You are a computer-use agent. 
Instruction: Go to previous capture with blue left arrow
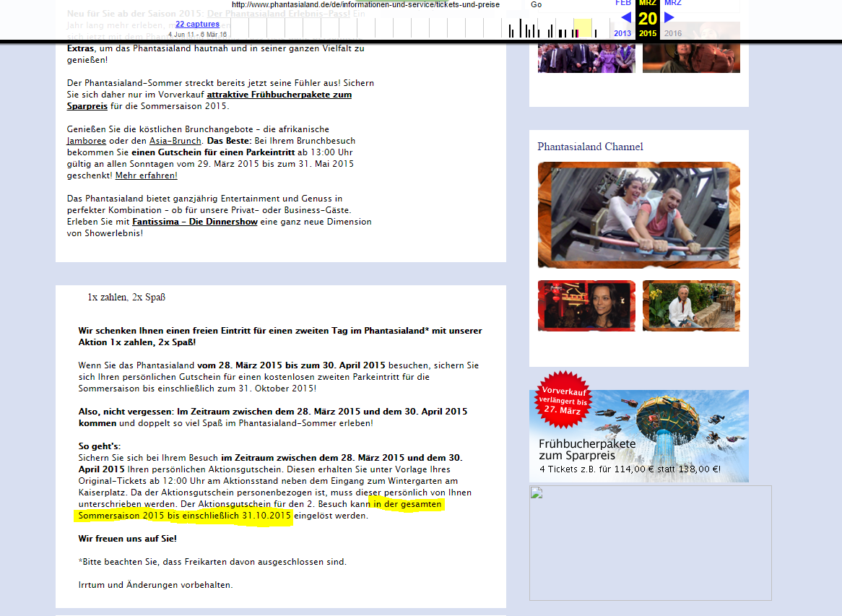pyautogui.click(x=625, y=17)
